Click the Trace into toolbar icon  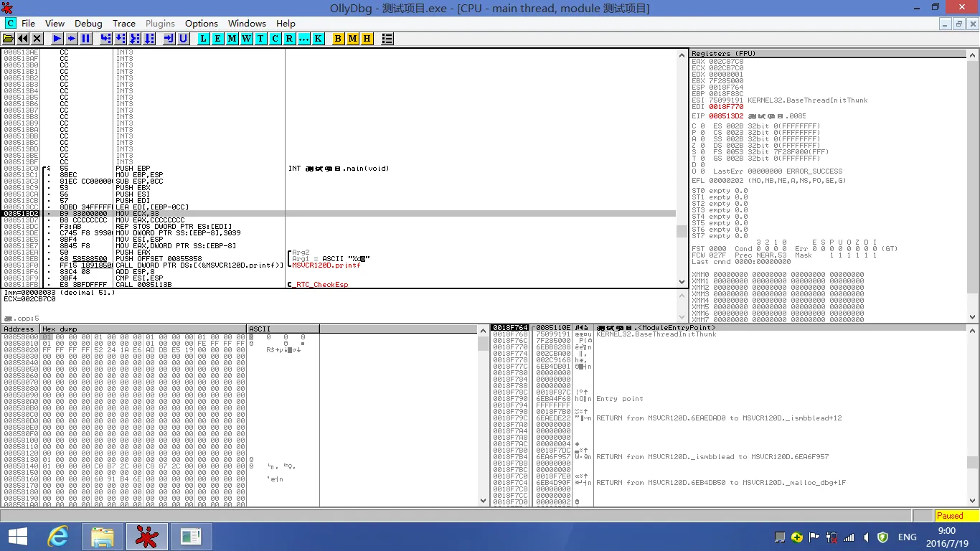click(135, 39)
